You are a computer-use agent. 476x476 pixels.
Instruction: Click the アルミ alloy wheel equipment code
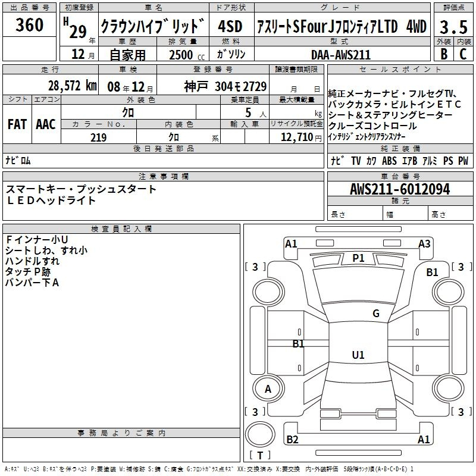(430, 161)
